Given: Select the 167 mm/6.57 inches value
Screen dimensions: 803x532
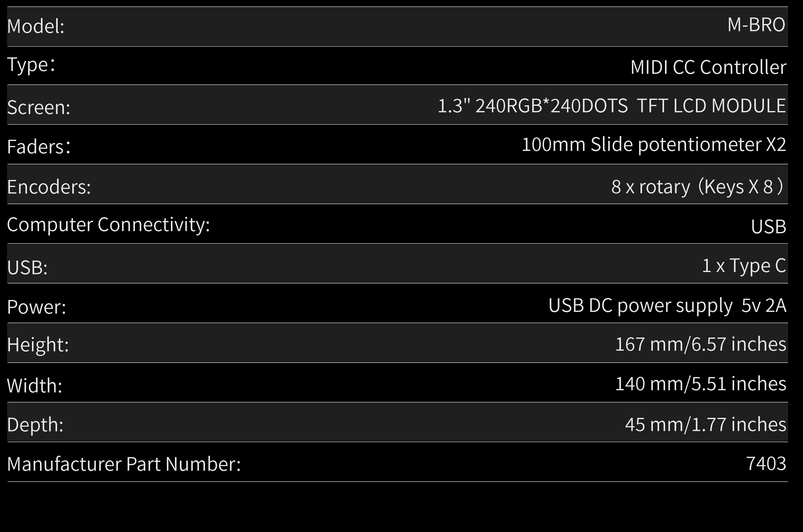Looking at the screenshot, I should point(700,344).
